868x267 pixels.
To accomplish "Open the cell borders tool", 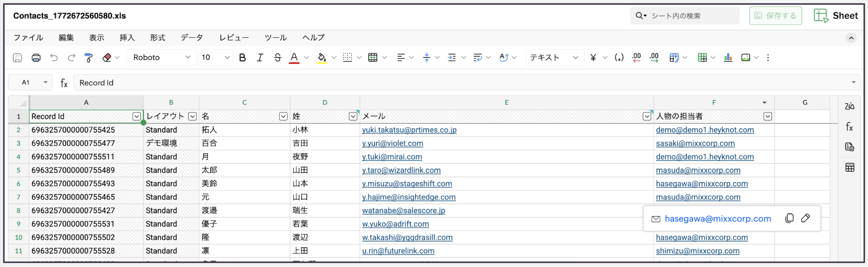I will pyautogui.click(x=347, y=58).
